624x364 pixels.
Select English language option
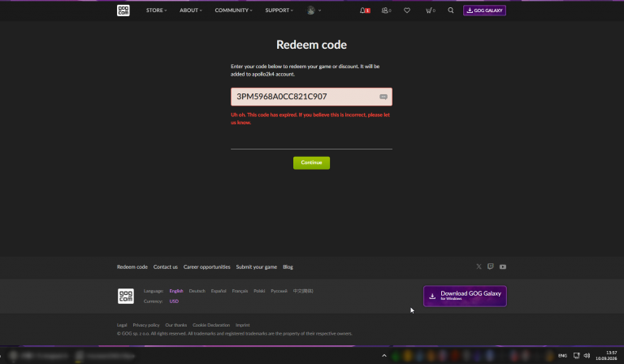[x=175, y=291]
